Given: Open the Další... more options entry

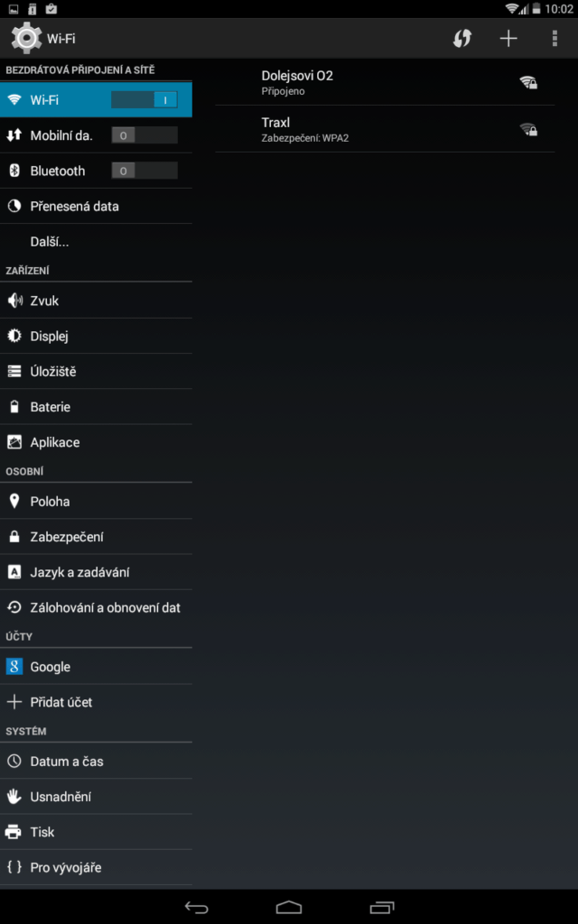Looking at the screenshot, I should pyautogui.click(x=96, y=242).
